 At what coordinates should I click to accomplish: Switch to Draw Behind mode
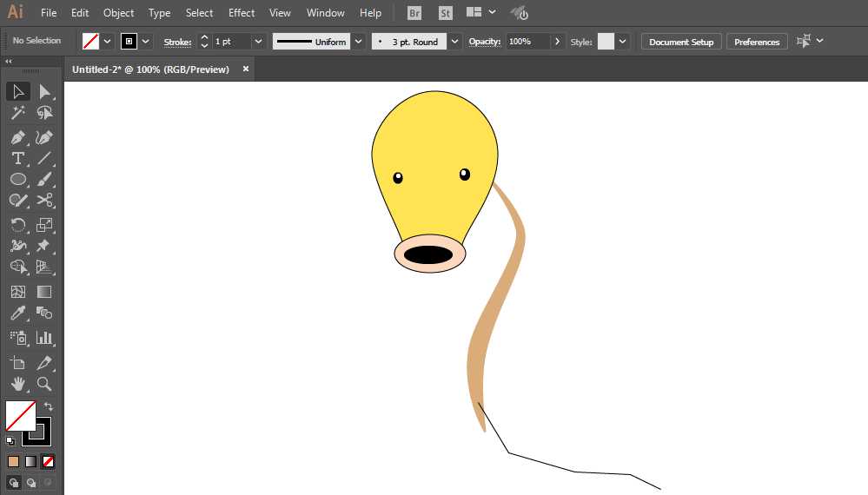pos(31,482)
